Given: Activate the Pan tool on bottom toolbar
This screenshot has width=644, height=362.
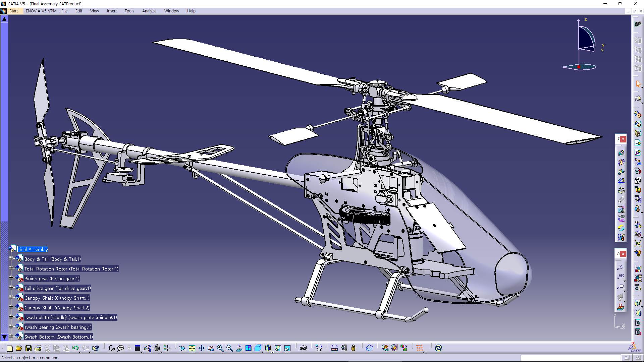Looking at the screenshot, I should [x=201, y=348].
